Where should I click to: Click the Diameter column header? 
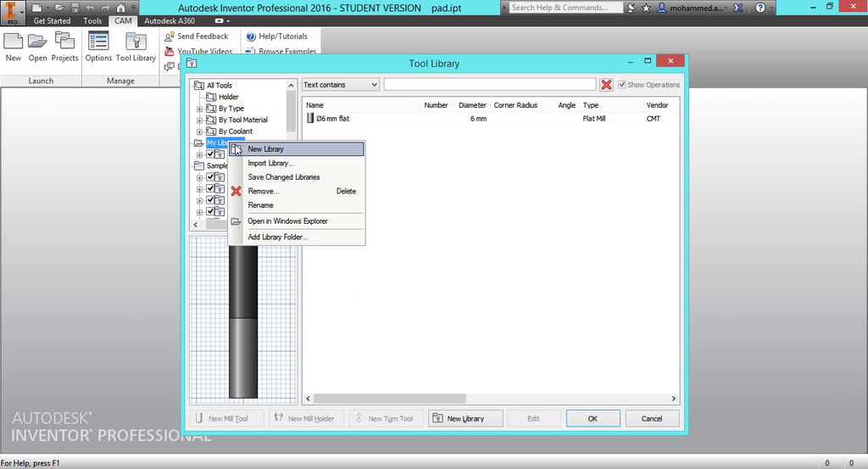tap(472, 105)
